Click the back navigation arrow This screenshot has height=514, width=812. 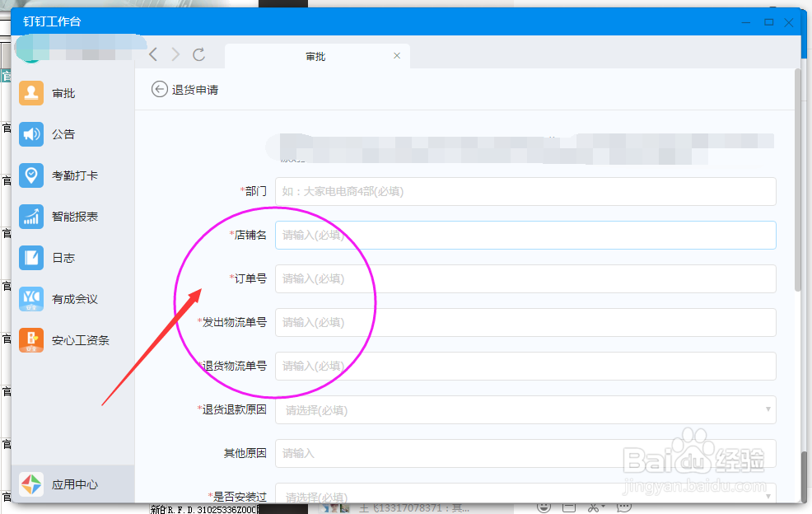152,54
